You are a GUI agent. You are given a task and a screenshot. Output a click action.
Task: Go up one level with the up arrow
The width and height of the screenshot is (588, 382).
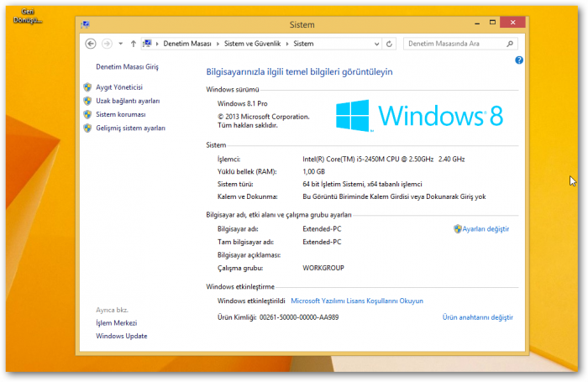(x=133, y=44)
